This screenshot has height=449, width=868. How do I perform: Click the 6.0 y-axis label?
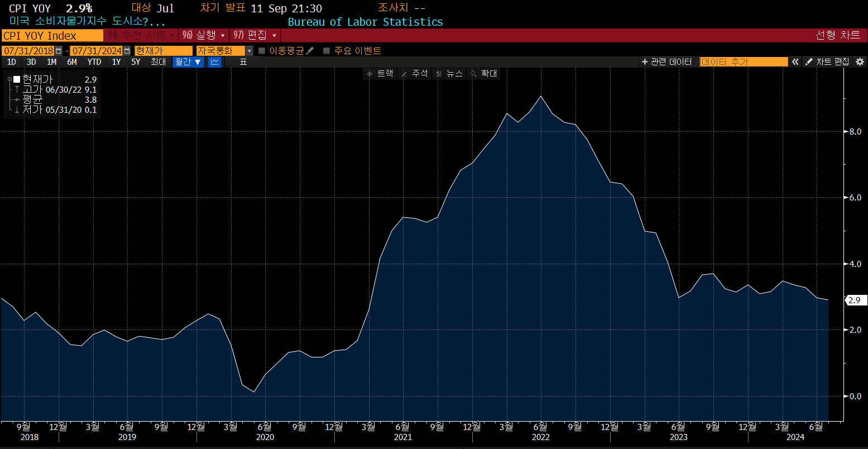coord(855,198)
